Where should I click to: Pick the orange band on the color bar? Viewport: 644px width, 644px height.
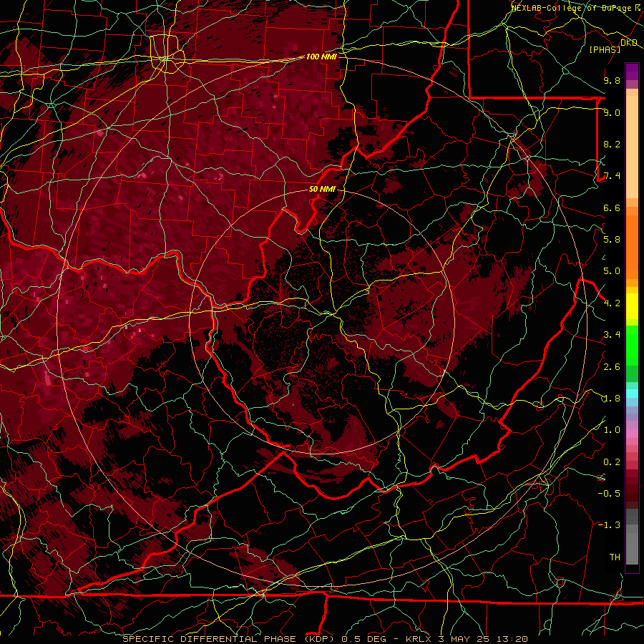[x=632, y=246]
